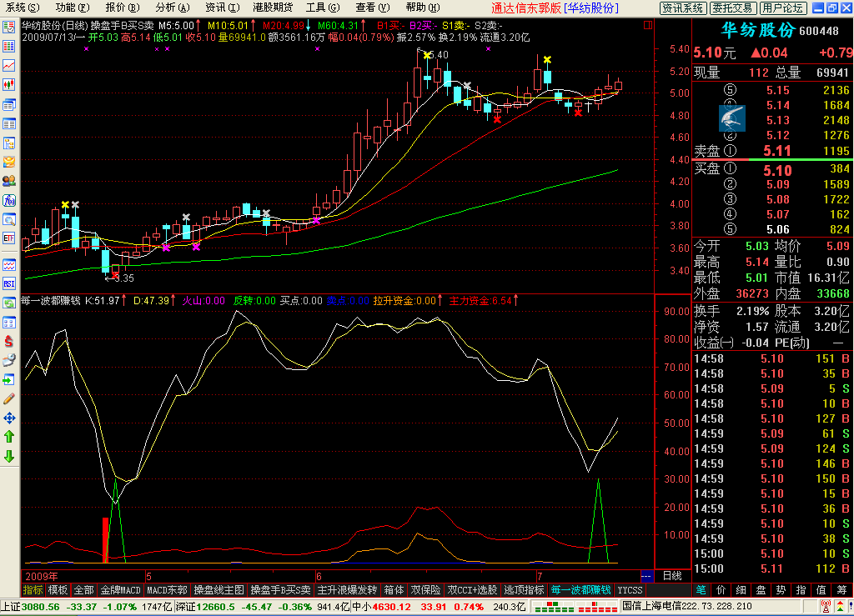The height and width of the screenshot is (616, 854).
Task: Select the YYCSS indicator tab
Action: (630, 590)
